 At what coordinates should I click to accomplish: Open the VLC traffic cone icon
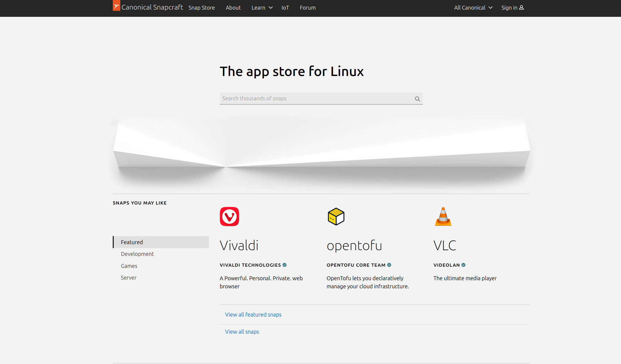(443, 217)
